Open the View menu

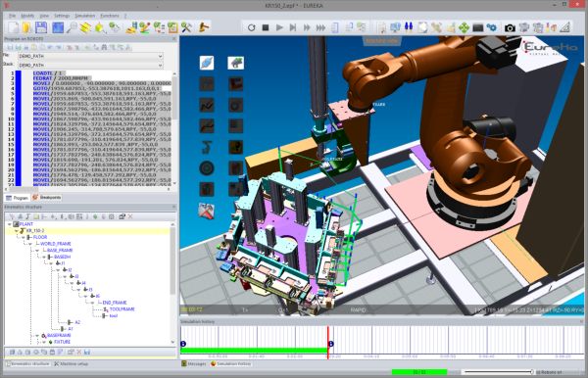44,16
